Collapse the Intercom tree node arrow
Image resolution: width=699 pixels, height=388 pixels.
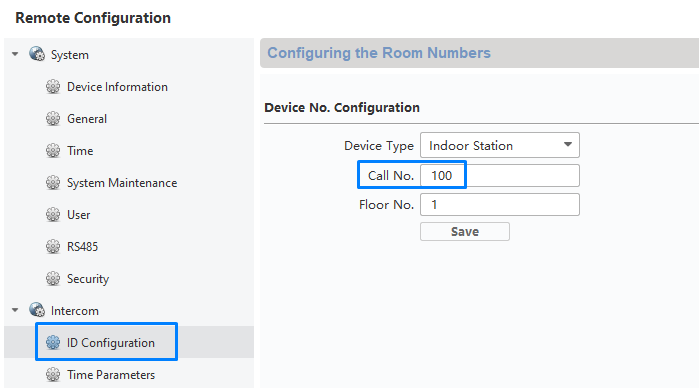pos(15,310)
